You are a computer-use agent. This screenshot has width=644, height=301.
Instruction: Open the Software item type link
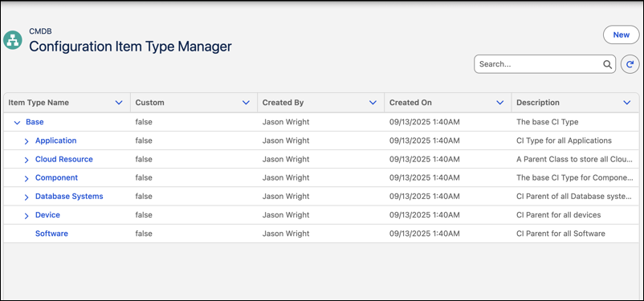pyautogui.click(x=51, y=234)
